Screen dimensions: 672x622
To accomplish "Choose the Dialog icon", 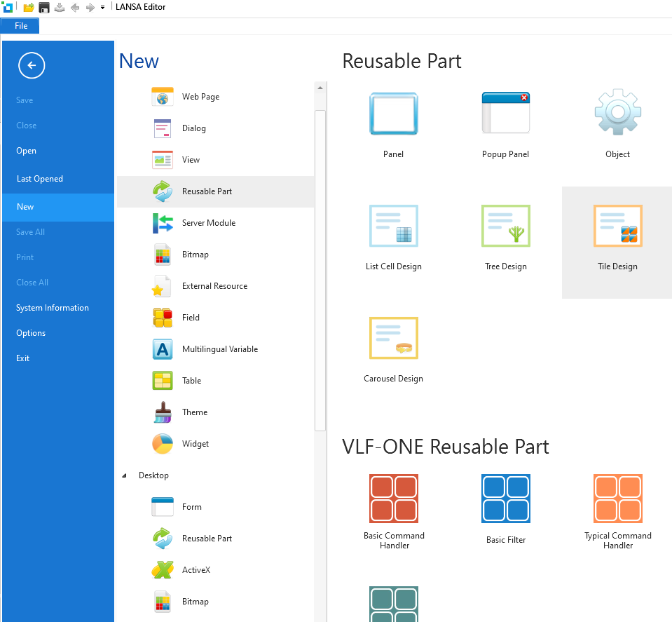I will [163, 128].
